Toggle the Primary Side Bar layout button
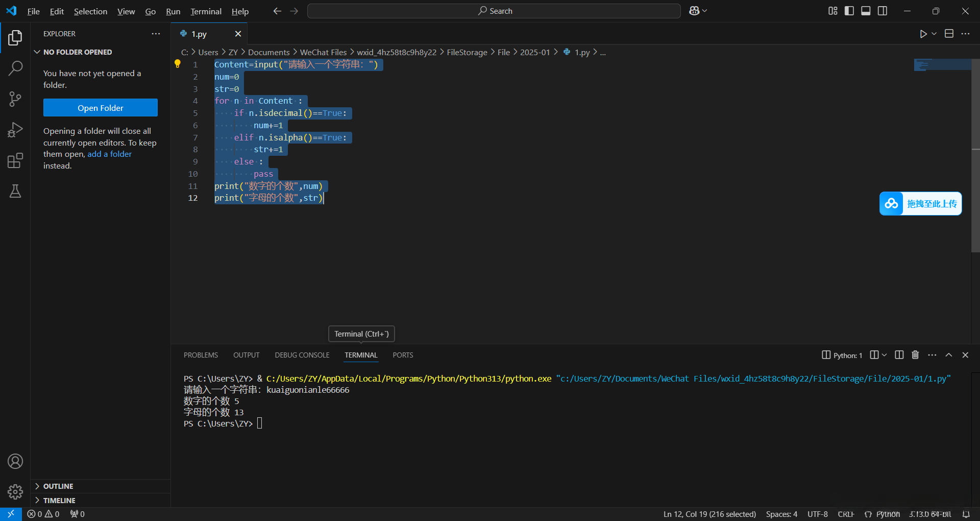Viewport: 980px width, 521px height. click(x=849, y=11)
